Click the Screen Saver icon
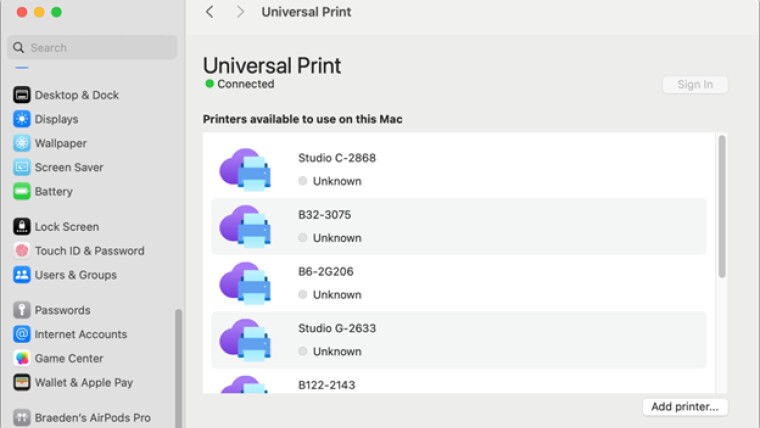The height and width of the screenshot is (428, 760). pyautogui.click(x=22, y=167)
